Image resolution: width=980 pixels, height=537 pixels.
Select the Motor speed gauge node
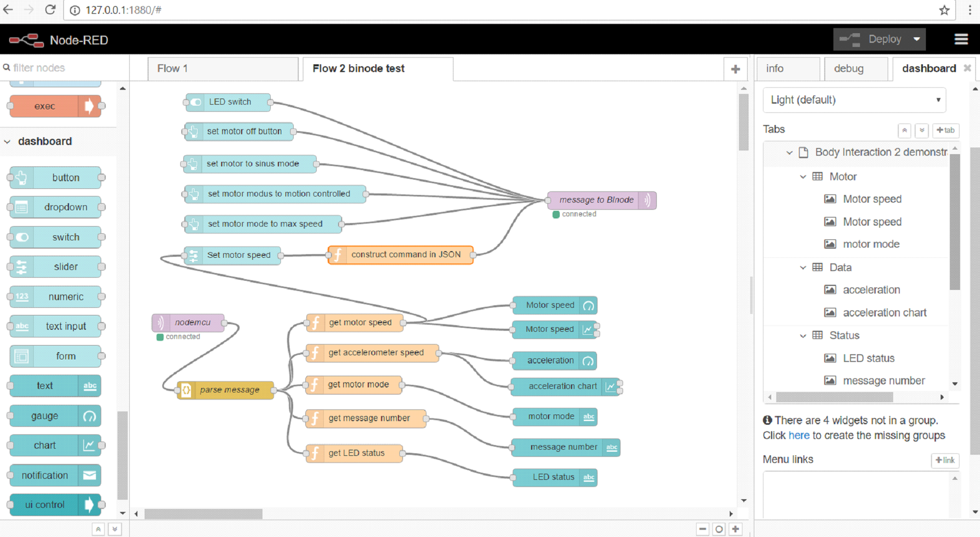pyautogui.click(x=555, y=305)
